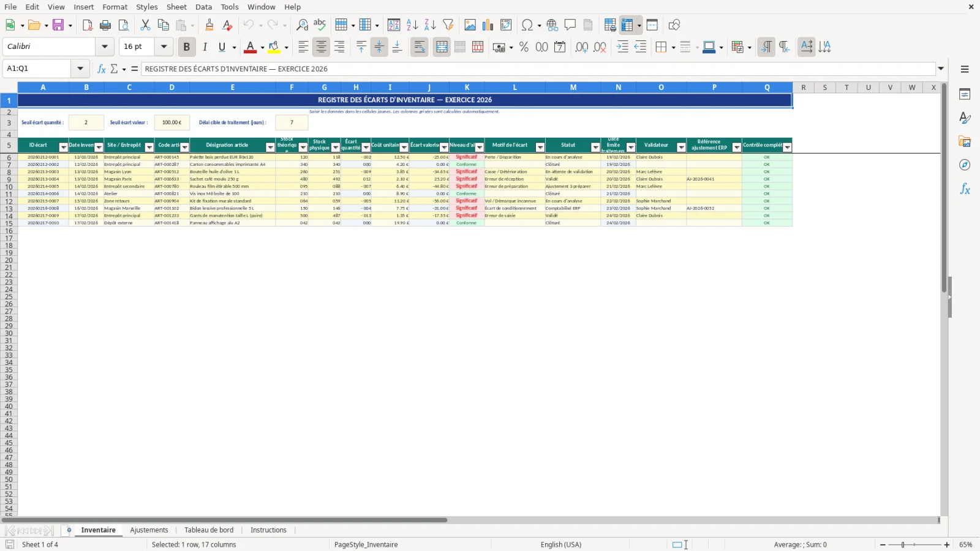Click the Copy icon
The height and width of the screenshot is (551, 980).
163,25
